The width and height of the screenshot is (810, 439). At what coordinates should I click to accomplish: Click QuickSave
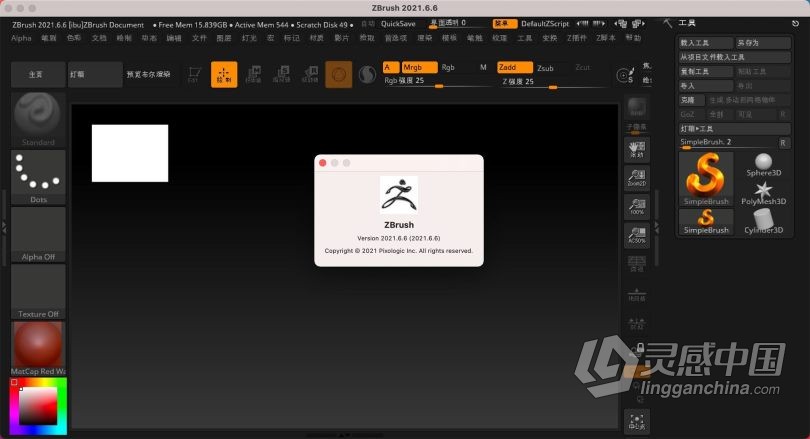398,24
